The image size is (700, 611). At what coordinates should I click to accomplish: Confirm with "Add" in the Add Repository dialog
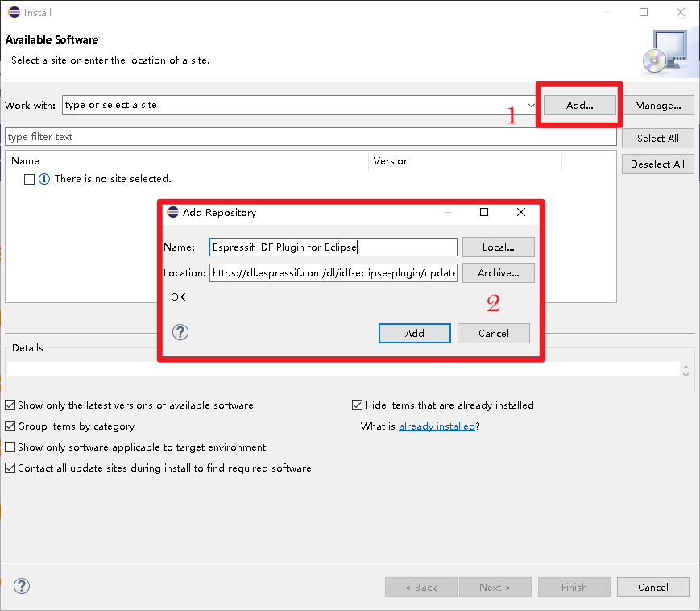point(414,333)
